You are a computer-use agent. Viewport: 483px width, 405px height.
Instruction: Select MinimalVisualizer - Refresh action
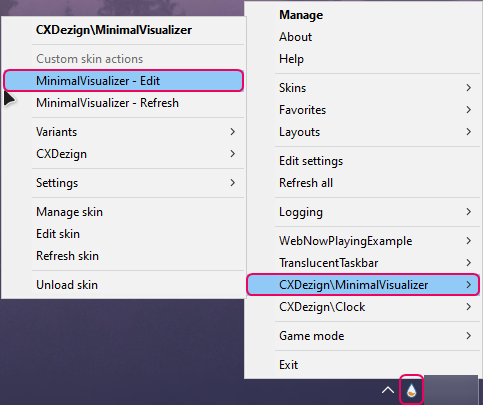coord(124,103)
